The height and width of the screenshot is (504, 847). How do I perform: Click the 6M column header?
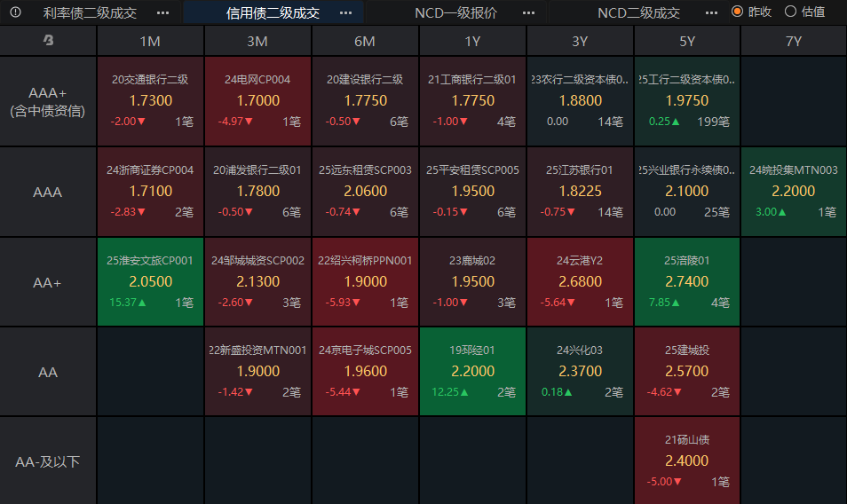(365, 41)
